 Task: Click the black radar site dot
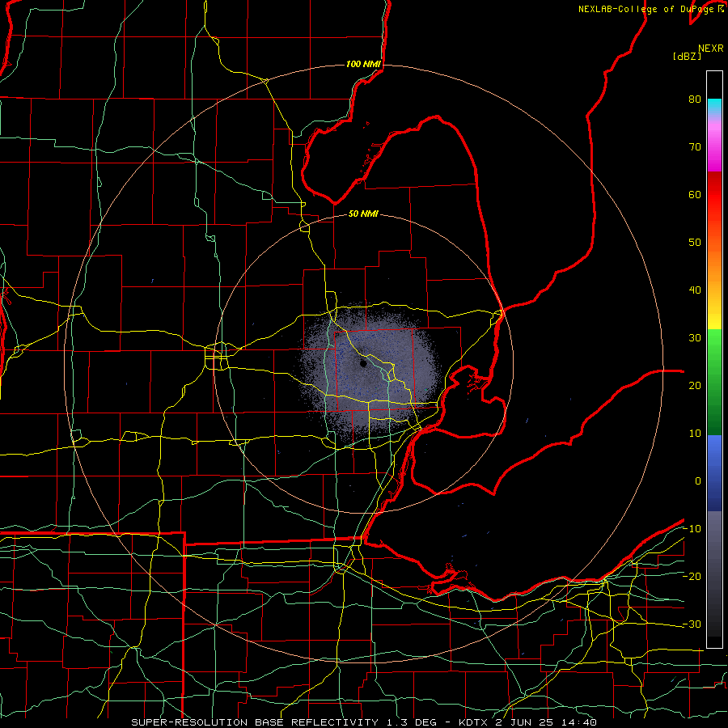click(x=363, y=363)
